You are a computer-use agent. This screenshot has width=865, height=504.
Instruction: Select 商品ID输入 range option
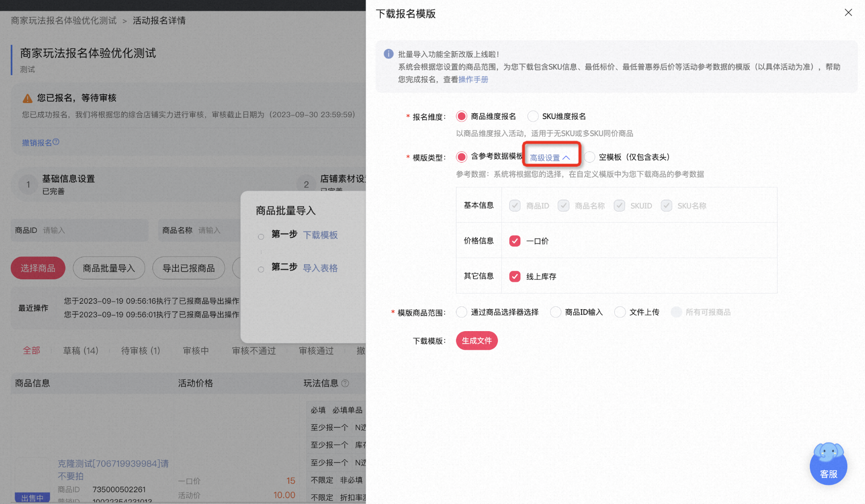point(556,312)
